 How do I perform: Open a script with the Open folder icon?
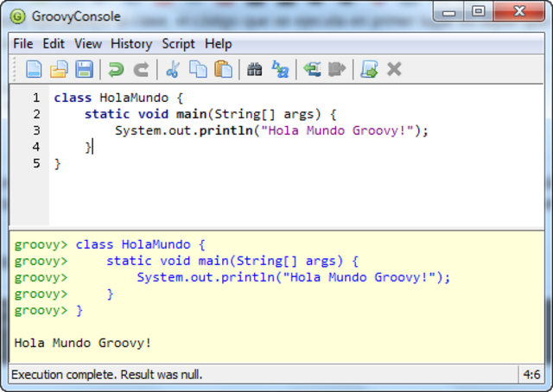pos(59,69)
